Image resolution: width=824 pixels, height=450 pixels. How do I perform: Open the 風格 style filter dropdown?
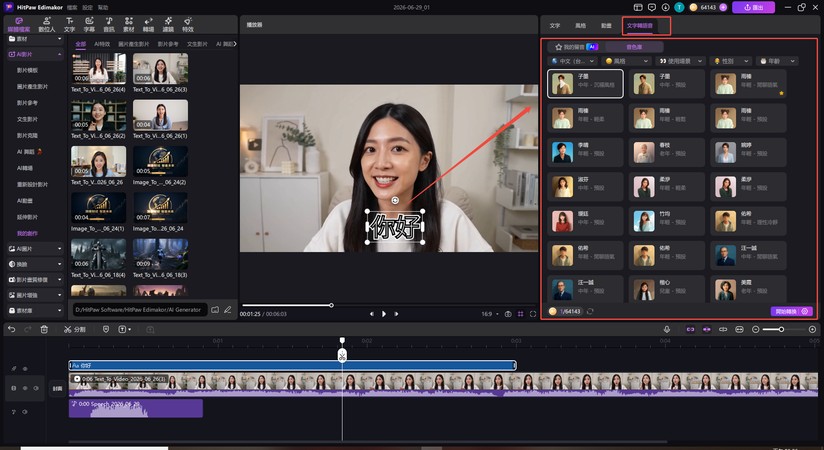627,61
